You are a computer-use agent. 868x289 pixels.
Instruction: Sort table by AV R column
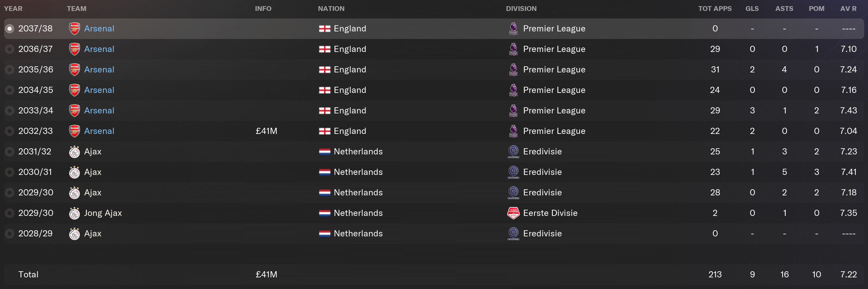coord(849,9)
